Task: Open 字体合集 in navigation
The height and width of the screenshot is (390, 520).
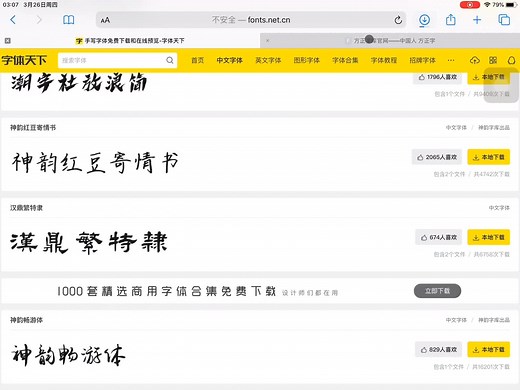Action: pyautogui.click(x=345, y=60)
